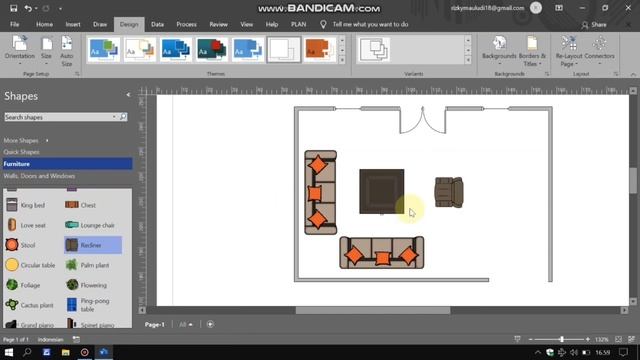This screenshot has height=360, width=640.
Task: Open the Windows Start menu
Action: click(x=9, y=352)
